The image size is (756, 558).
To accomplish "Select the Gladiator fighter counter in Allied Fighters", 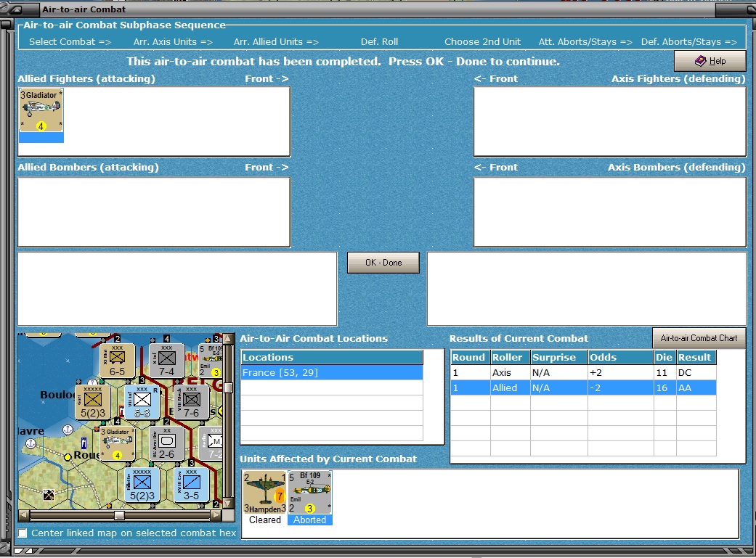I will pyautogui.click(x=41, y=110).
